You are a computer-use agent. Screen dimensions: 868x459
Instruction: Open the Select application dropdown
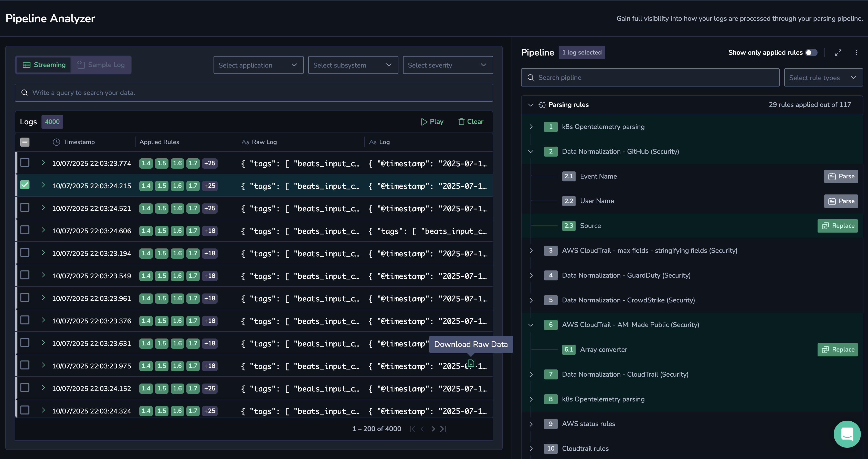[x=258, y=65]
